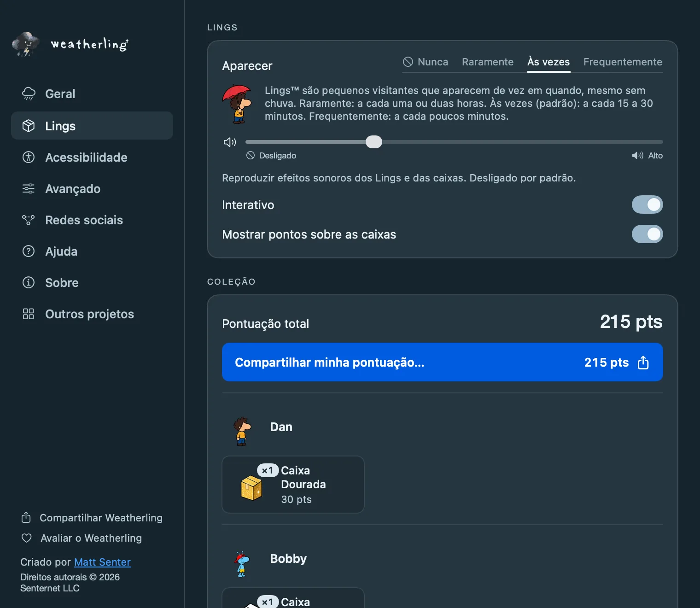Open the Sobre section
700x608 pixels.
[92, 282]
